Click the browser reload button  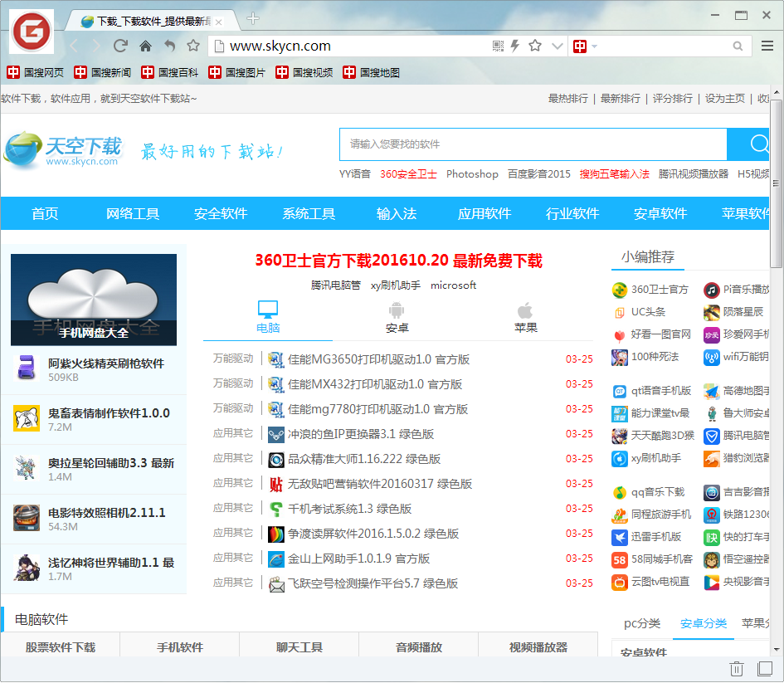pyautogui.click(x=121, y=46)
